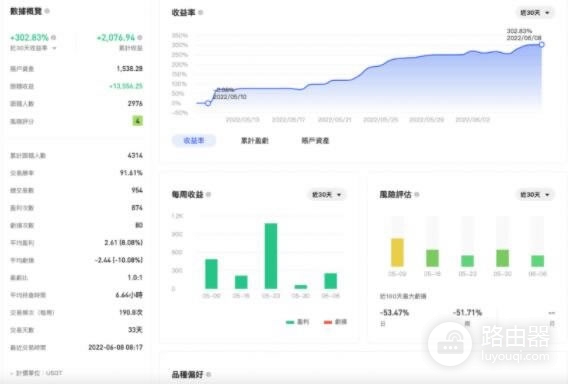Click the red loss legend entry
This screenshot has height=384, width=568.
pos(335,322)
